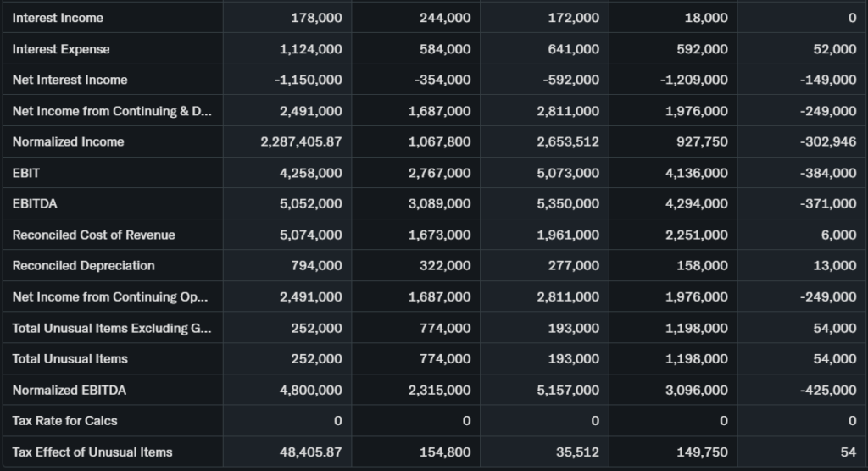Click the EBIT row label
The width and height of the screenshot is (868, 471).
tap(26, 173)
